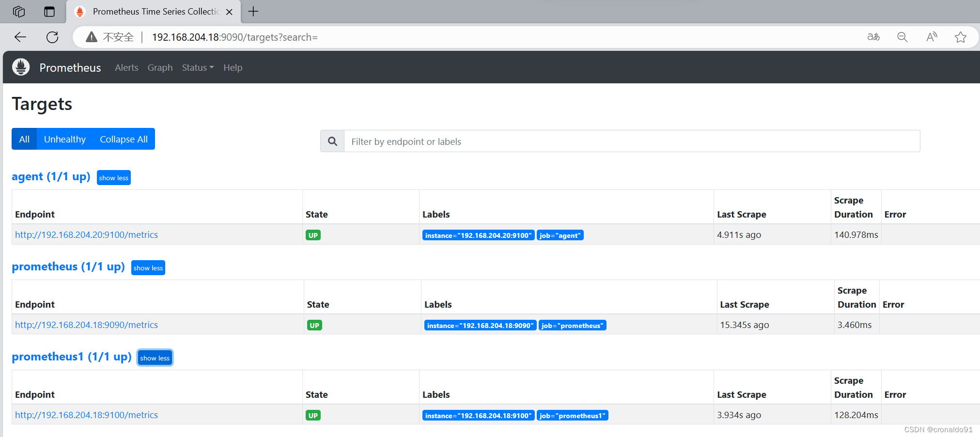Open the read aloud icon
980x437 pixels.
(932, 37)
